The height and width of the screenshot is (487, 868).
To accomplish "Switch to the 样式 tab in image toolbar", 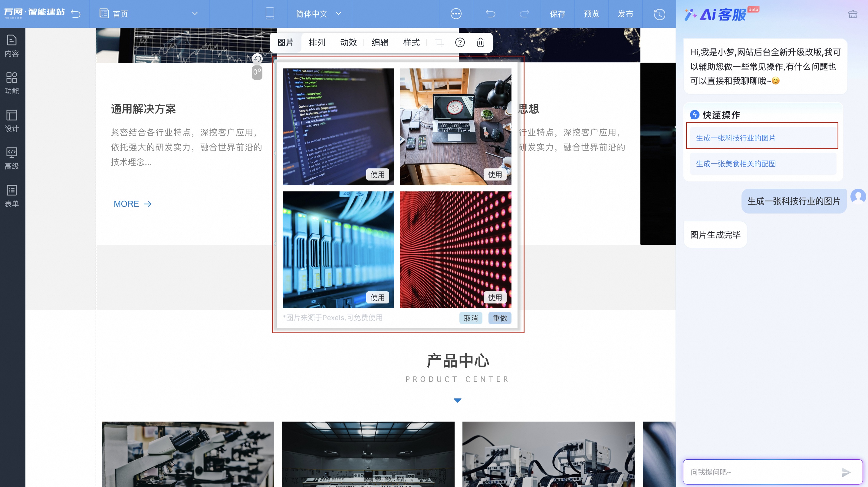I will click(411, 42).
